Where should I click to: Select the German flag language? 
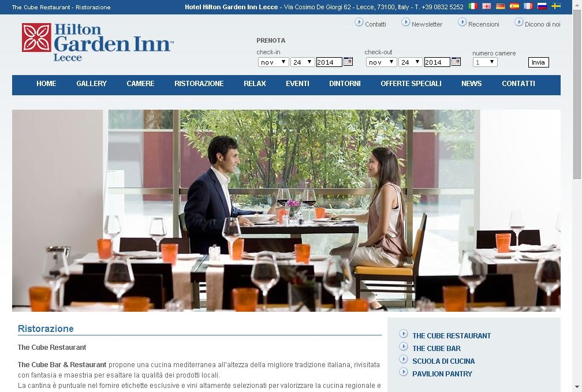[x=501, y=6]
